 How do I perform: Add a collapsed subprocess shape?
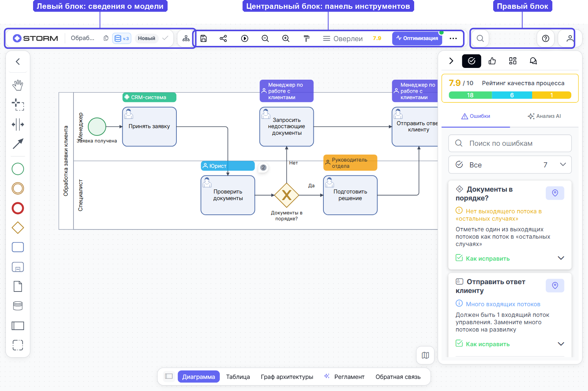(18, 267)
